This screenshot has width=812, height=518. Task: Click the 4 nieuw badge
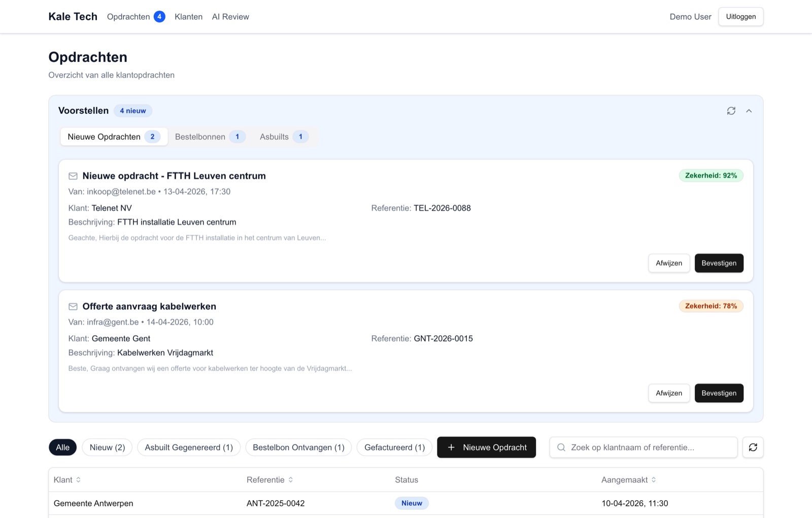(133, 111)
